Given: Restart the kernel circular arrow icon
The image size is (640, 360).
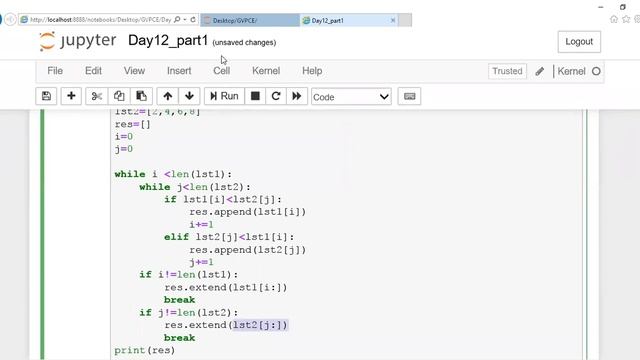Looking at the screenshot, I should (x=276, y=96).
